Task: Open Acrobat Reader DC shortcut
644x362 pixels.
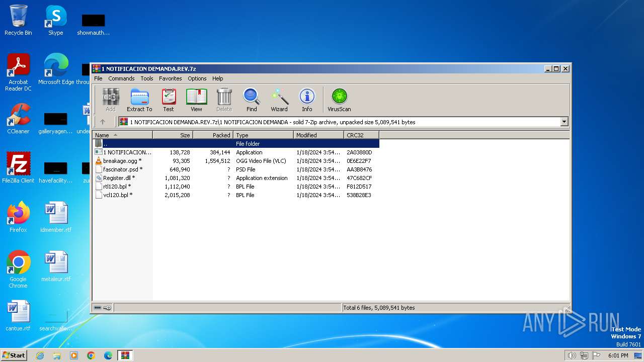Action: pos(18,72)
